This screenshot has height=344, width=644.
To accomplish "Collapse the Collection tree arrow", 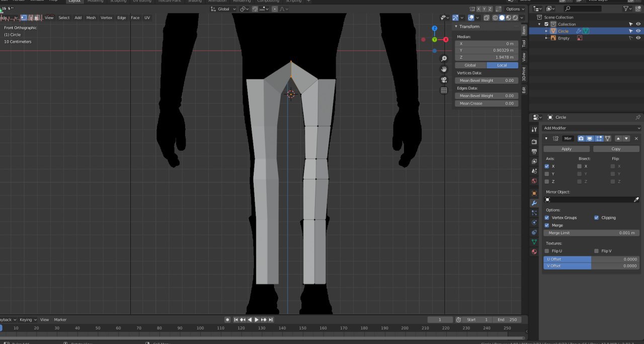I will pos(540,24).
